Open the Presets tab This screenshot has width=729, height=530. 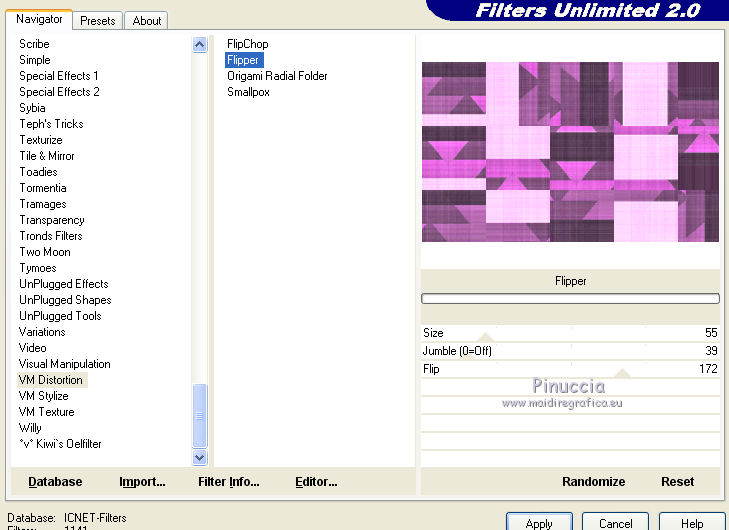tap(98, 21)
